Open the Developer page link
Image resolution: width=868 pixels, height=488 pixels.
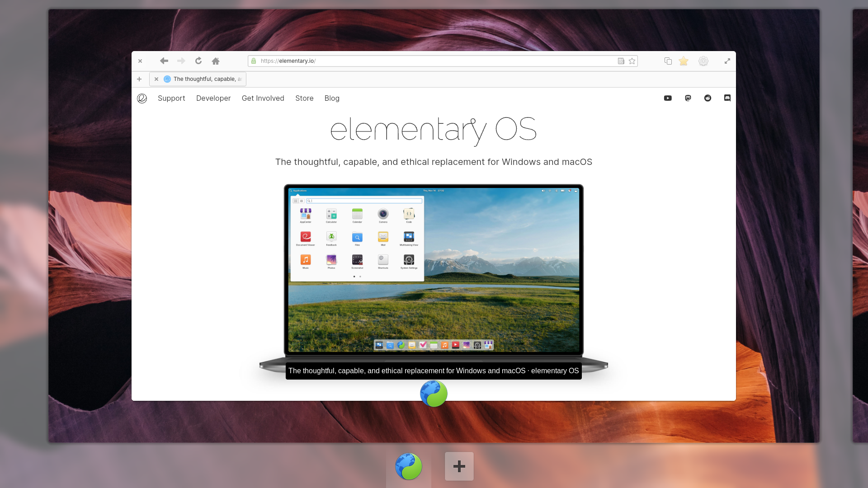coord(213,98)
